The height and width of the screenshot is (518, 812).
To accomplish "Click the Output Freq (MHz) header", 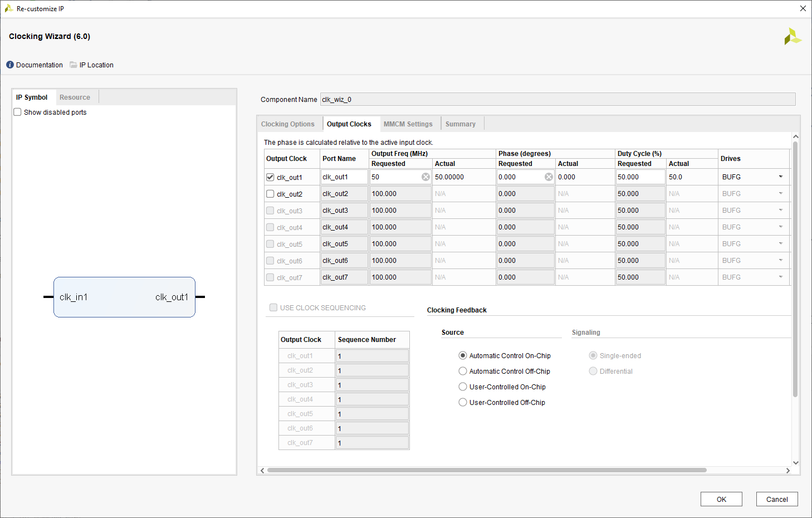I will coord(399,154).
